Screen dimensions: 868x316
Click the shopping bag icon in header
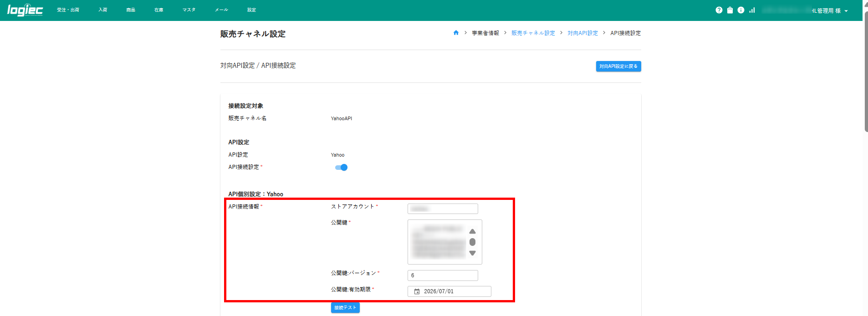tap(730, 10)
